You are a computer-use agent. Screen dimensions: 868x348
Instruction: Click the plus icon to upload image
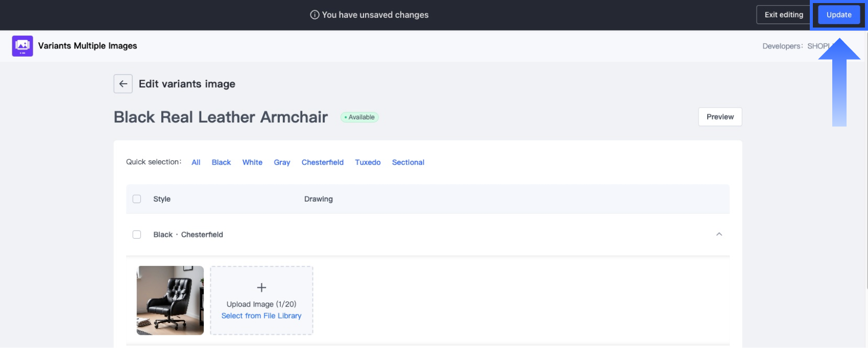pos(261,288)
